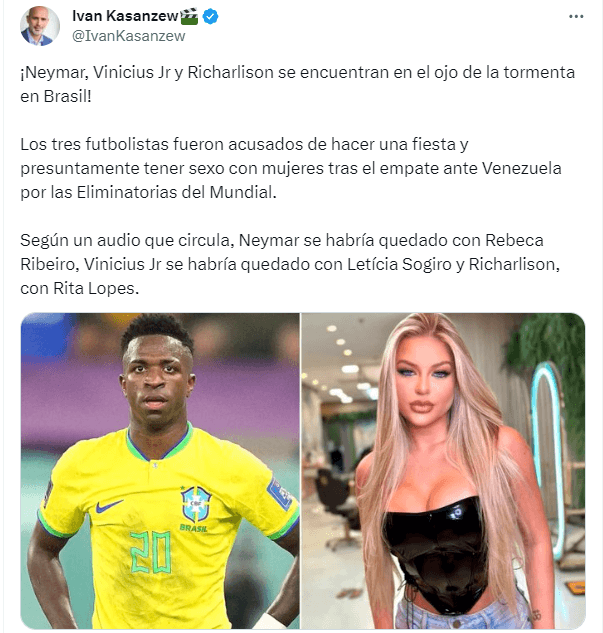Open the right photo of the blonde woman

click(x=443, y=471)
